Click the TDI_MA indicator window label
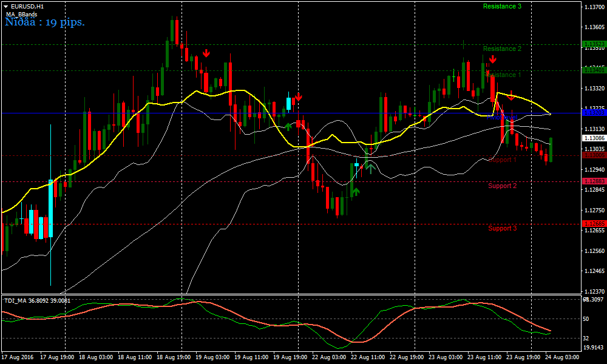This screenshot has height=364, width=607. pyautogui.click(x=37, y=300)
